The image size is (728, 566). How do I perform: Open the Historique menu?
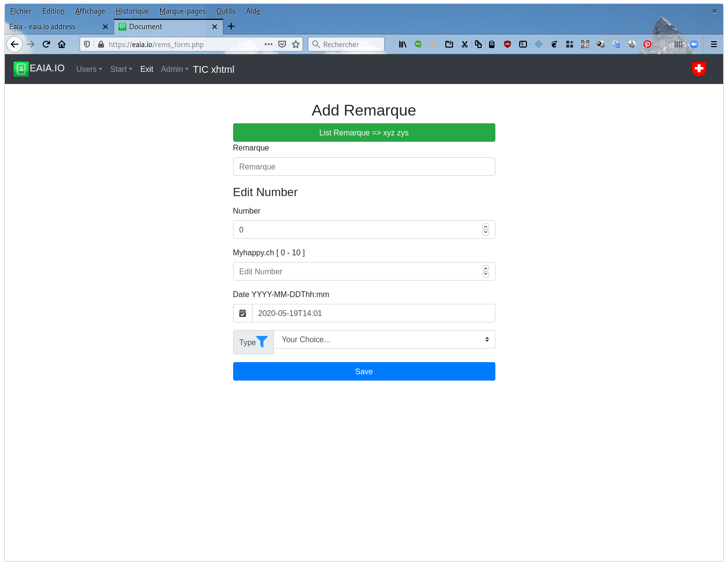[x=132, y=11]
